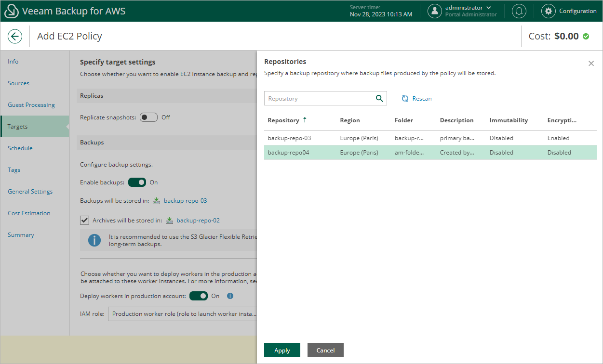Image resolution: width=603 pixels, height=364 pixels.
Task: Click the 'primary ba...' description cell
Action: [457, 138]
